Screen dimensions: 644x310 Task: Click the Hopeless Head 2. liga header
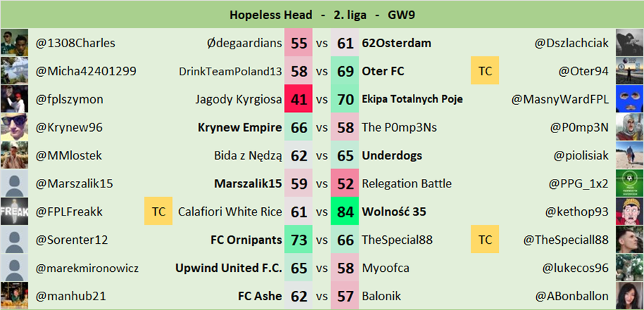(322, 14)
